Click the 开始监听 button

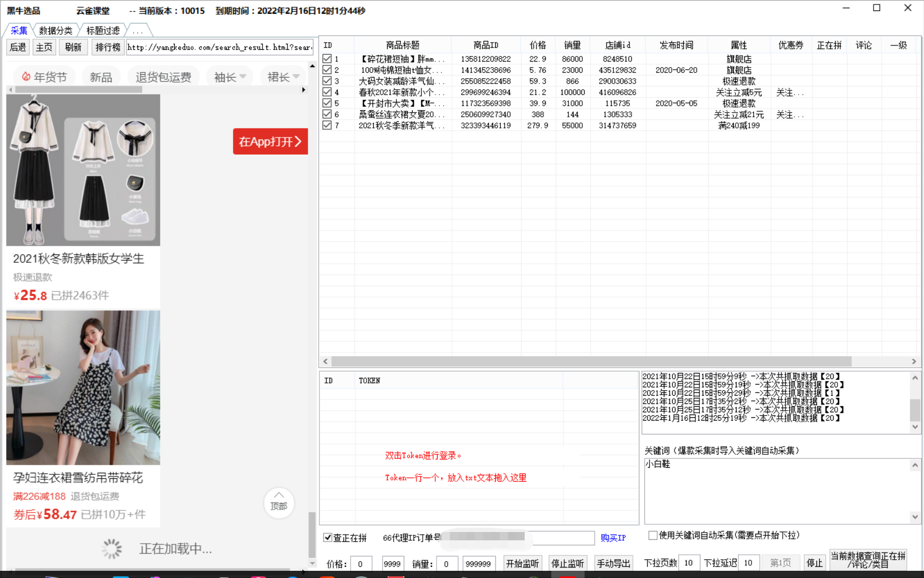coord(522,563)
